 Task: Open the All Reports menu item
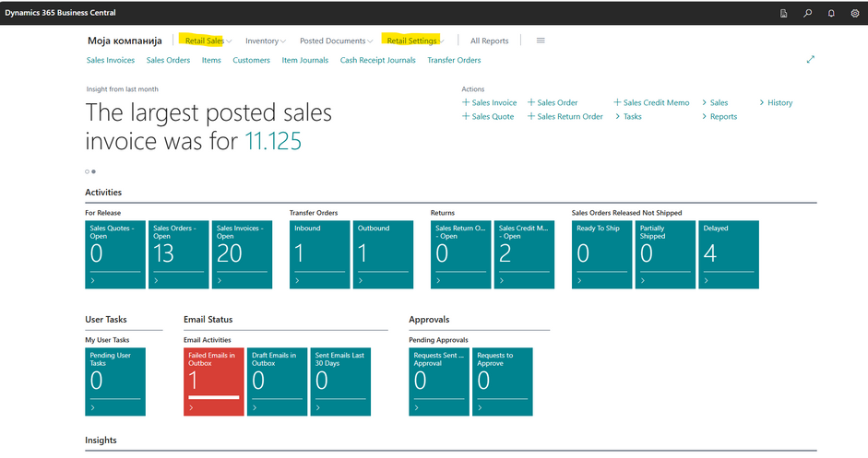click(489, 41)
